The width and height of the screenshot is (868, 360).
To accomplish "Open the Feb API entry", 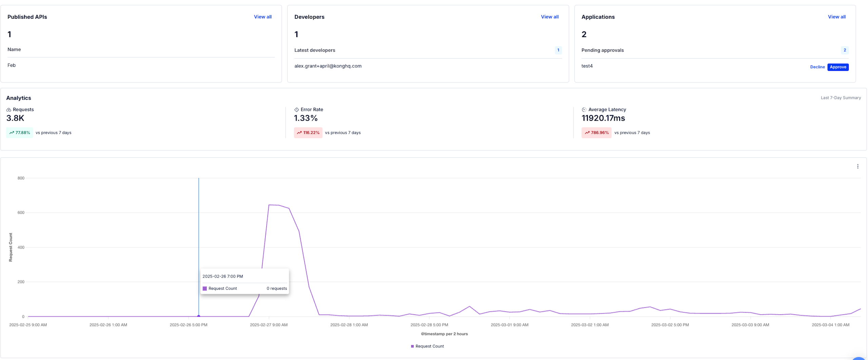I will (12, 65).
